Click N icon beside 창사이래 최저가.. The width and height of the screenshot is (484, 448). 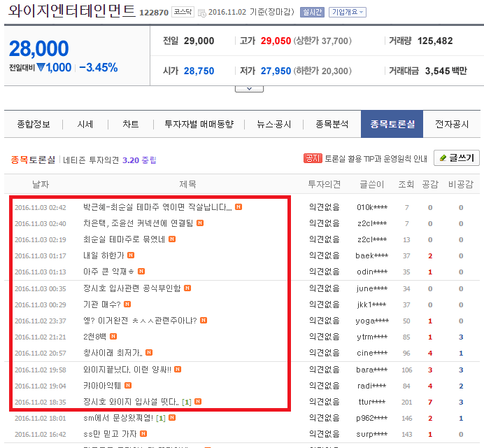(149, 353)
